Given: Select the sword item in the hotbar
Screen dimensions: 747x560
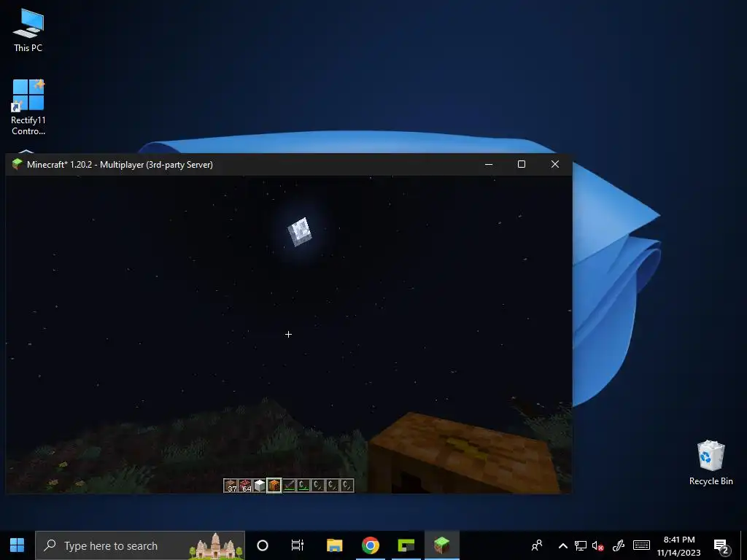Looking at the screenshot, I should tap(289, 485).
